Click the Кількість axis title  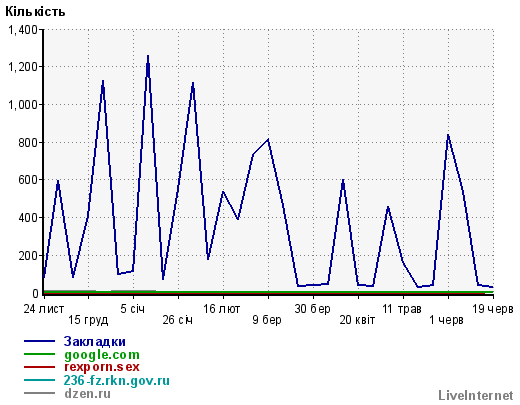pos(35,12)
